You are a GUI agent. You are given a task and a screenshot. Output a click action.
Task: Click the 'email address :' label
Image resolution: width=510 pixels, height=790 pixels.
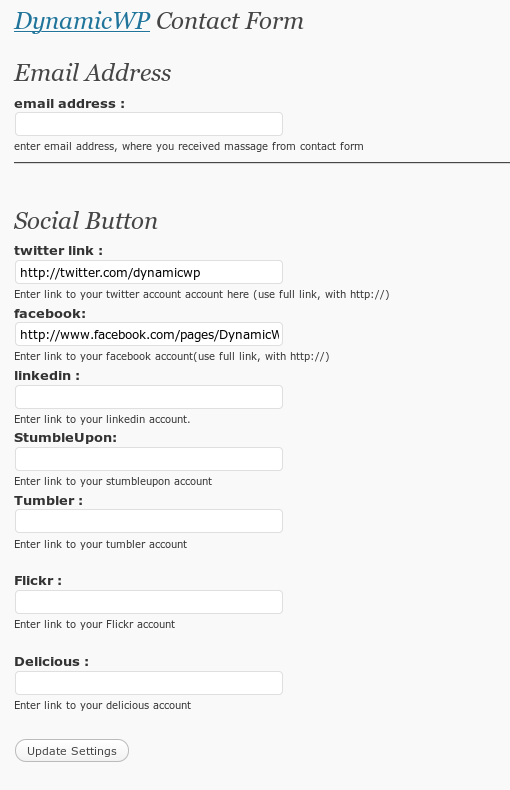[x=69, y=104]
